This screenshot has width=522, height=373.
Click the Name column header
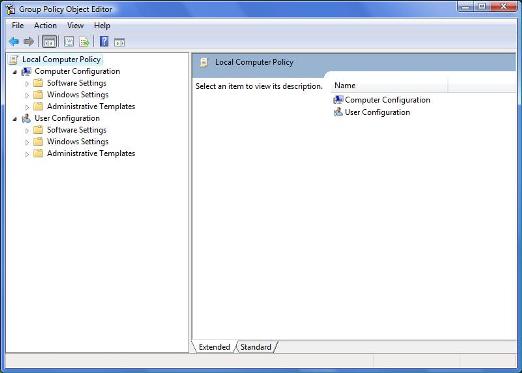tap(389, 85)
